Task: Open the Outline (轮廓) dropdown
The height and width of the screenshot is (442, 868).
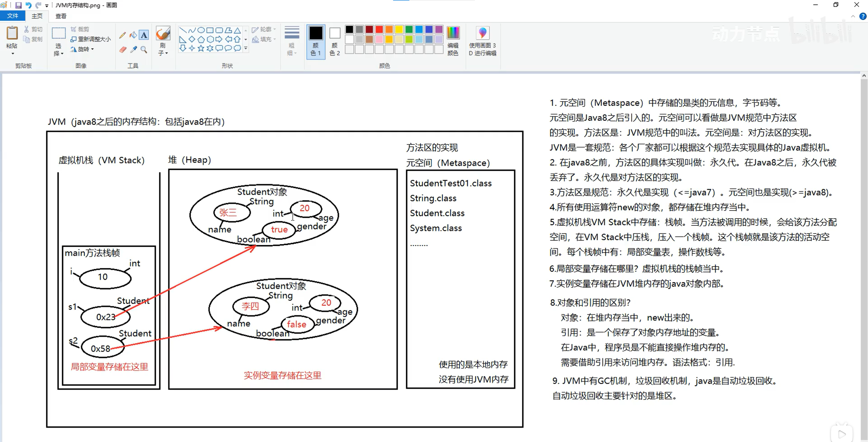Action: 264,29
